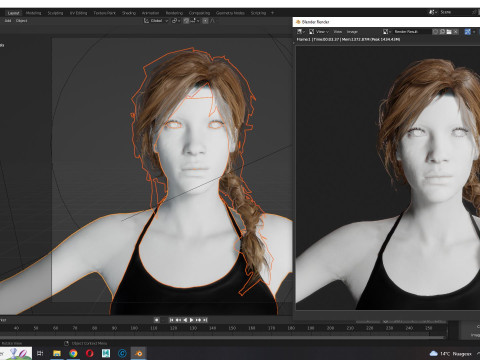The width and height of the screenshot is (480, 360).
Task: Open Task View from the Windows taskbar
Action: (x=40, y=353)
